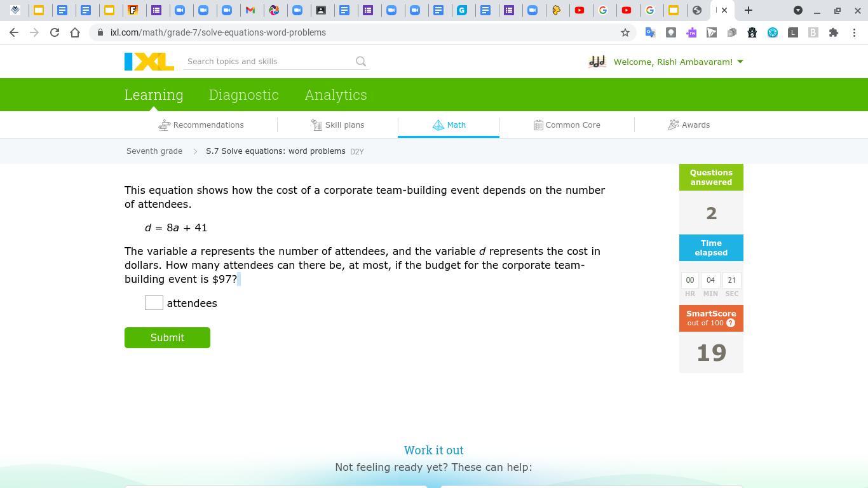Click the profile avatar icon
This screenshot has height=488, width=868.
click(x=597, y=62)
